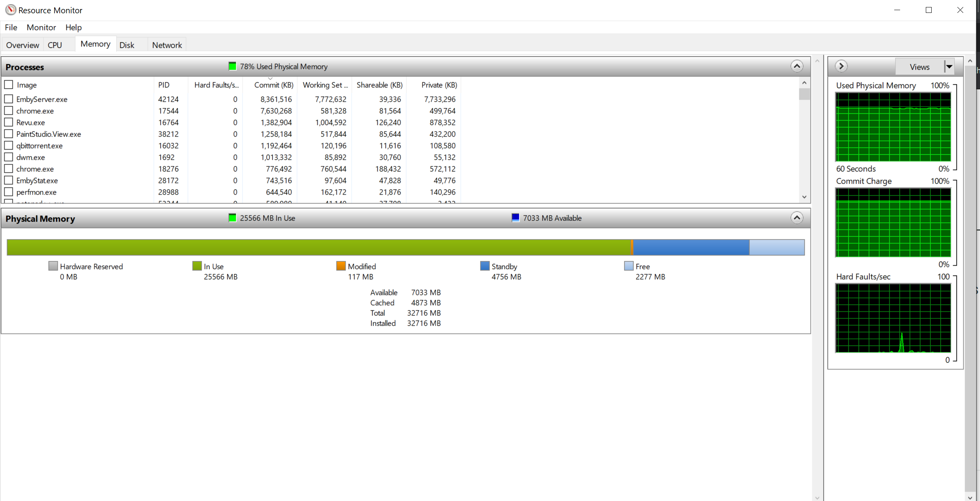Click green Used Physical Memory indicator icon
980x501 pixels.
pyautogui.click(x=232, y=66)
